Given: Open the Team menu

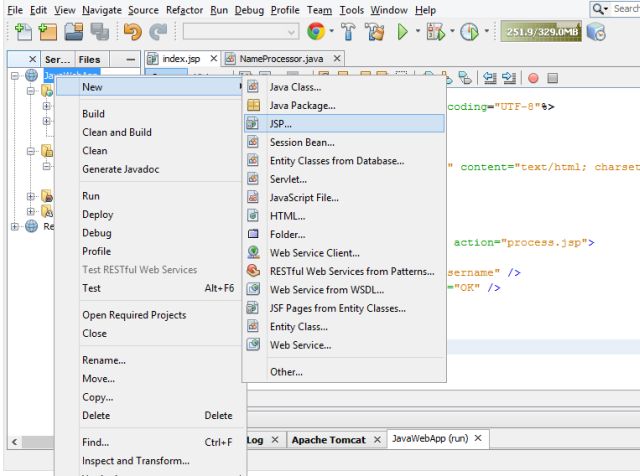Looking at the screenshot, I should (x=319, y=10).
